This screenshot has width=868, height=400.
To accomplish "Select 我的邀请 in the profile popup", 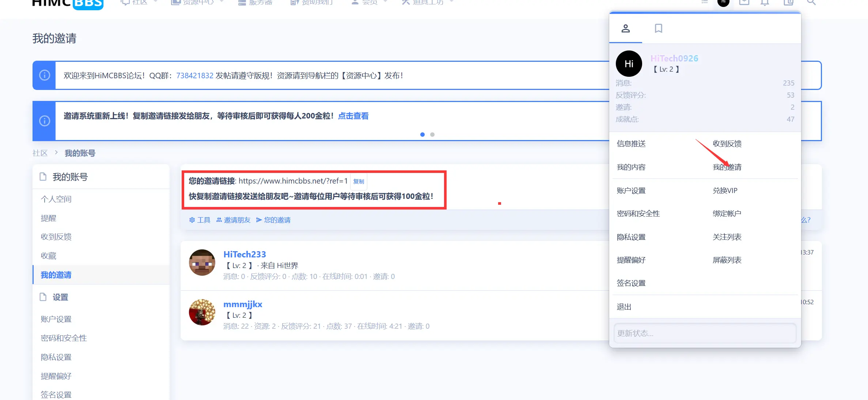I will pos(727,167).
